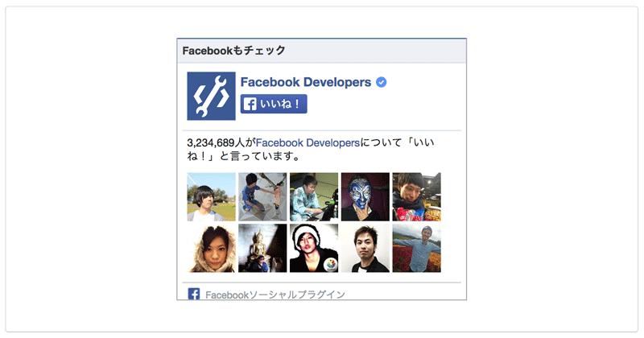
Task: Open the Facebook Developers page title link
Action: [306, 82]
